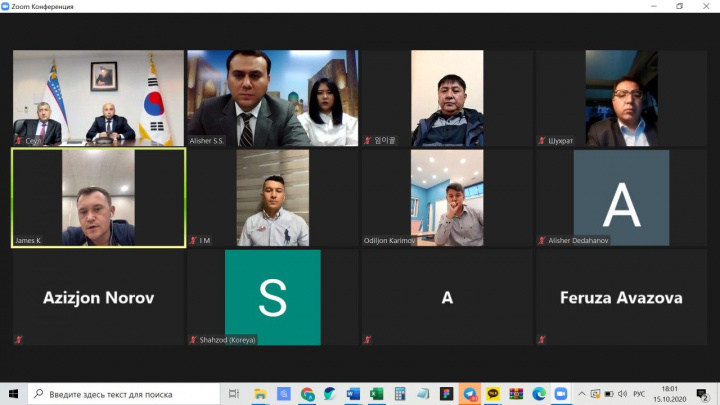720x405 pixels.
Task: Open File Explorer from the taskbar
Action: tap(259, 394)
